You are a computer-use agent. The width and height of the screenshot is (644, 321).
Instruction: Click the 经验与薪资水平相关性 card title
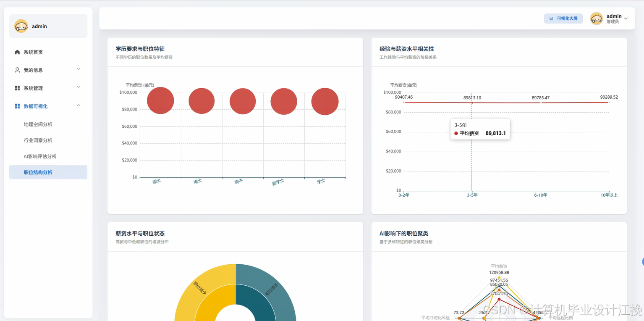(x=407, y=49)
